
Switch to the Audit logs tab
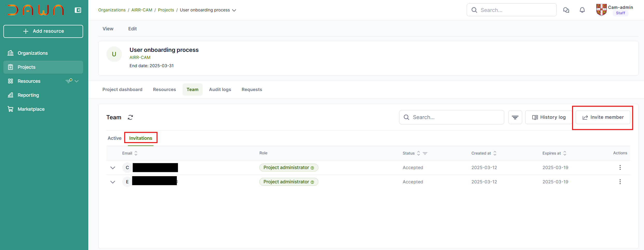[x=220, y=89]
